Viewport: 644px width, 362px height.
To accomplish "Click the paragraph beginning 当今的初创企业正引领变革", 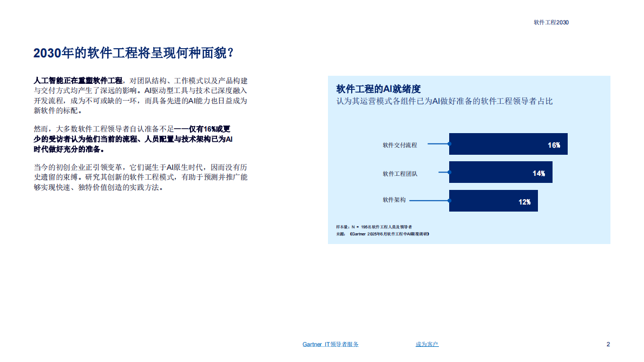I will click(x=141, y=177).
